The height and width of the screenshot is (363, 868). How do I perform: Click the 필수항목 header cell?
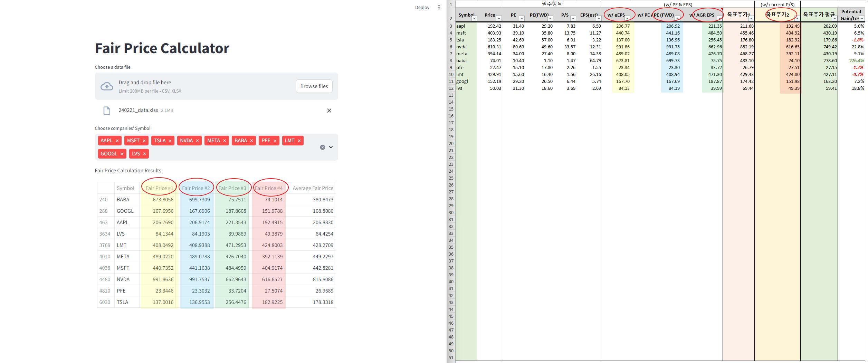coord(552,4)
